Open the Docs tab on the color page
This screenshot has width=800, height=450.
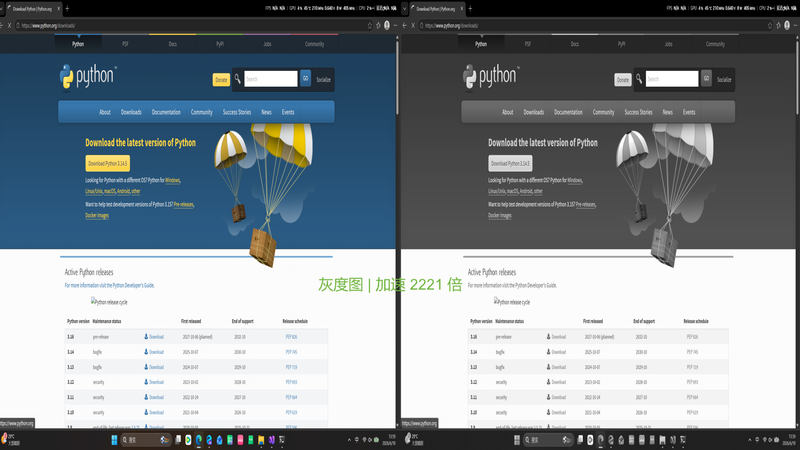[172, 44]
